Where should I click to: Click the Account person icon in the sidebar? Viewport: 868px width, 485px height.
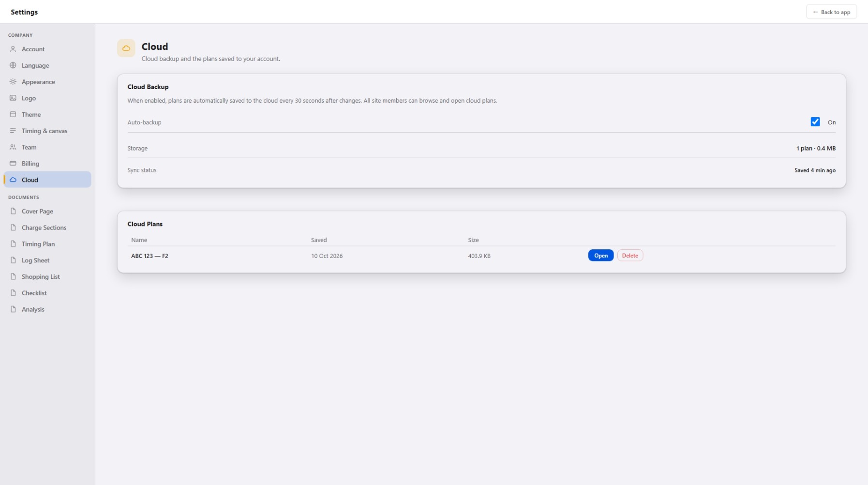click(x=13, y=49)
